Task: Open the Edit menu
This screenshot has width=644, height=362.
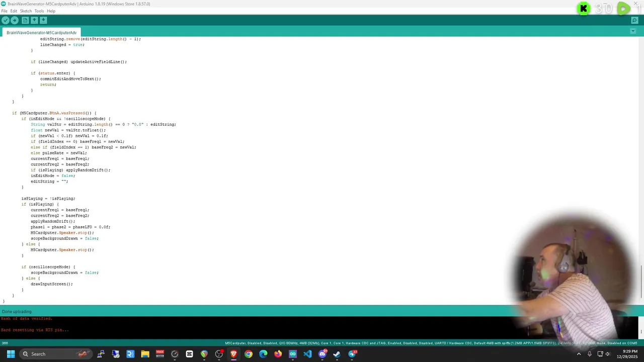Action: pos(14,11)
